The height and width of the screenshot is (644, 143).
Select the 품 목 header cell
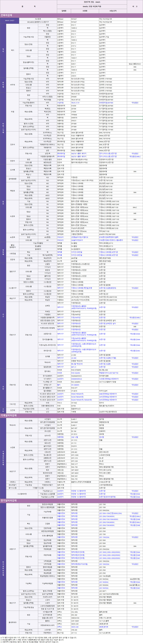pos(28,6)
